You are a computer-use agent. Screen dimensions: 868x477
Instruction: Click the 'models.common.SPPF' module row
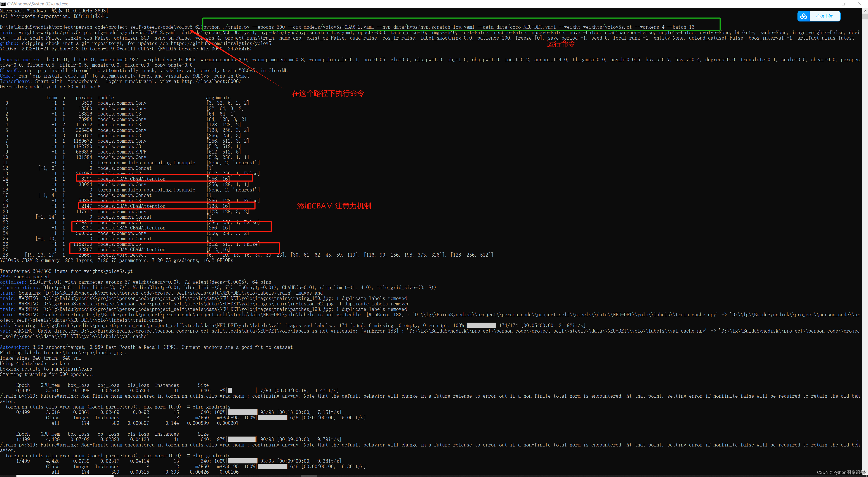pyautogui.click(x=122, y=152)
